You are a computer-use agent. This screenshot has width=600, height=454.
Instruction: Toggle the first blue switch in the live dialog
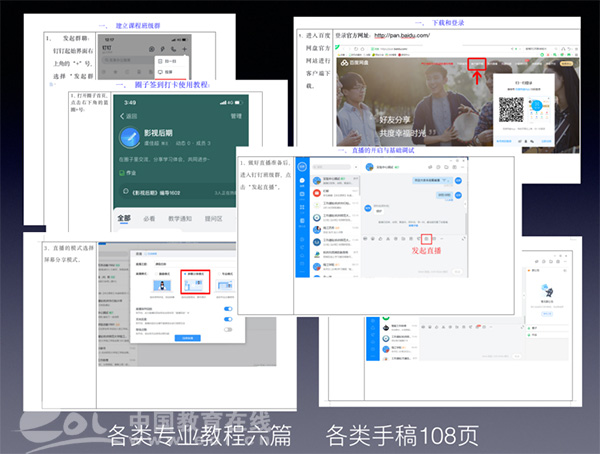click(228, 309)
